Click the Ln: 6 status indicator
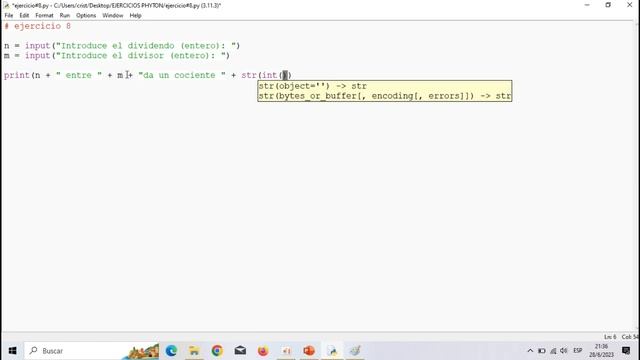The image size is (640, 360). tap(610, 337)
